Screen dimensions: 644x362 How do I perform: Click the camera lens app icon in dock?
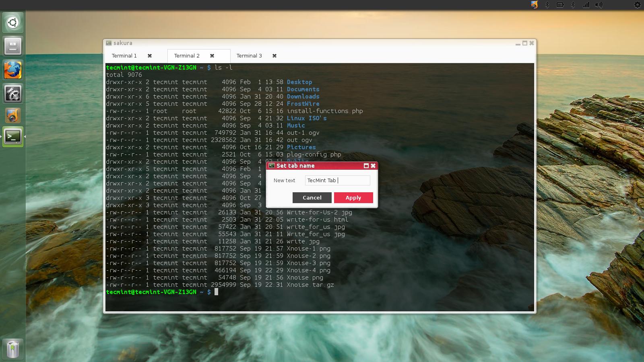13,116
